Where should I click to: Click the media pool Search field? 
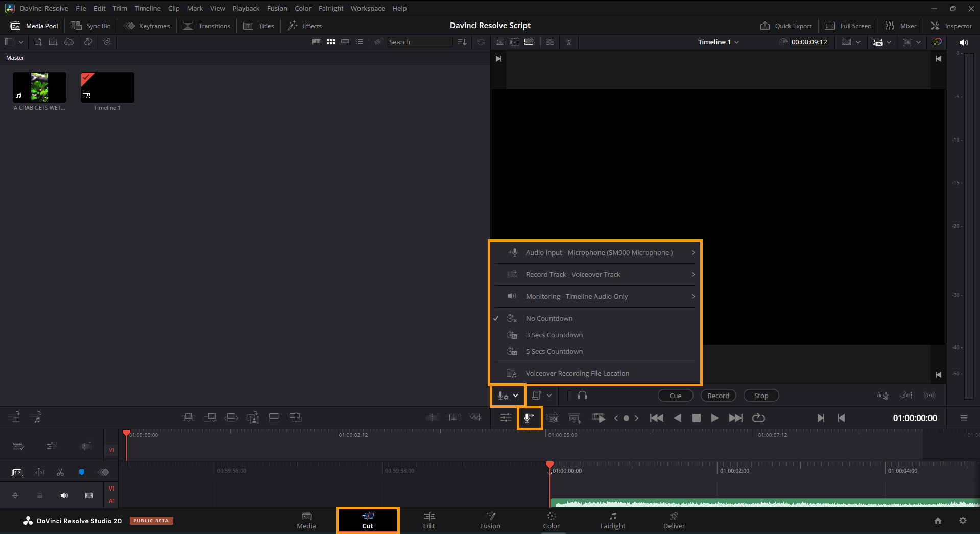tap(420, 42)
